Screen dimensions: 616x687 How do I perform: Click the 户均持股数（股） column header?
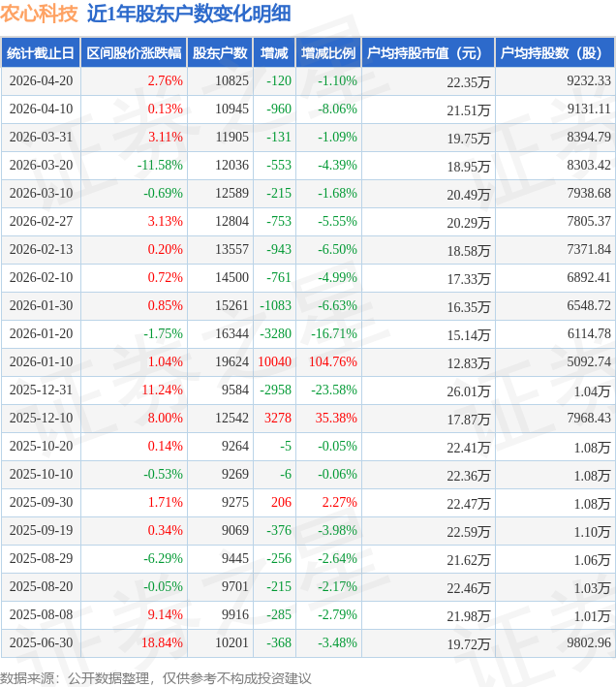555,53
